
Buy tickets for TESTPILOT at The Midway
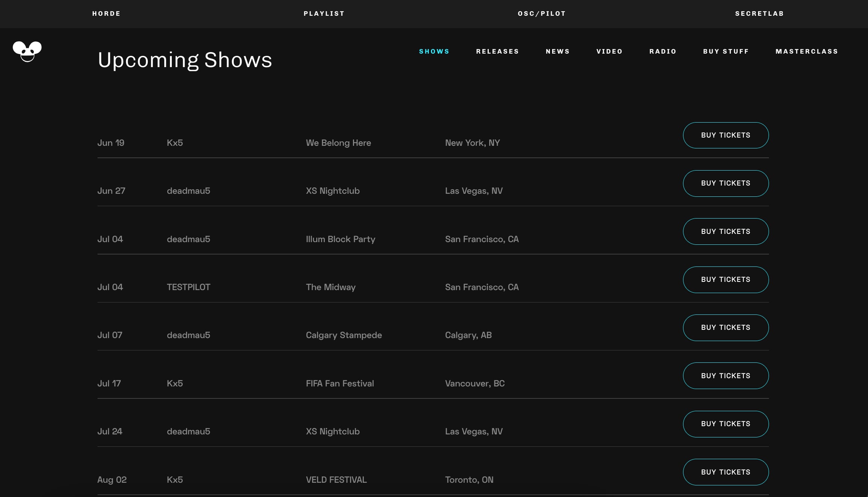click(726, 280)
